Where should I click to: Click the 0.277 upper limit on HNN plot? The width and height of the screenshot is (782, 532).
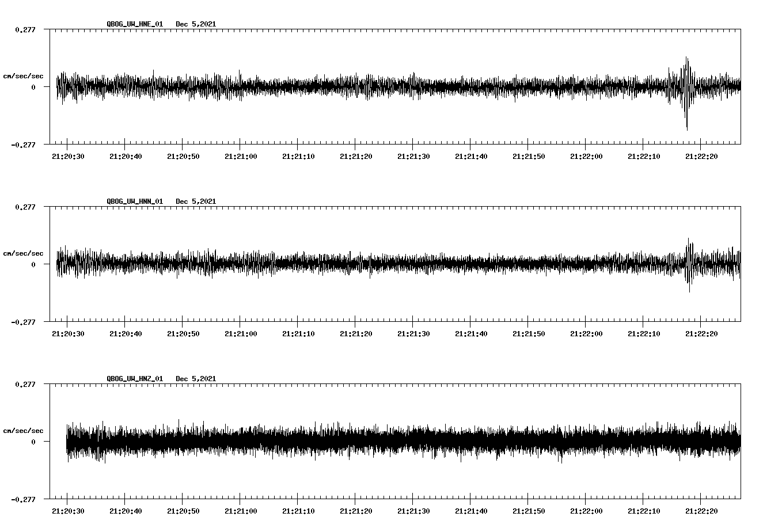(25, 206)
